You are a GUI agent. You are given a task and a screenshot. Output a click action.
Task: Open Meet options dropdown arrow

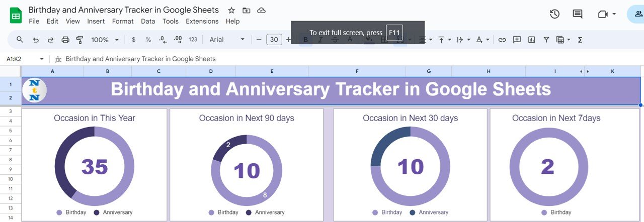(x=614, y=14)
